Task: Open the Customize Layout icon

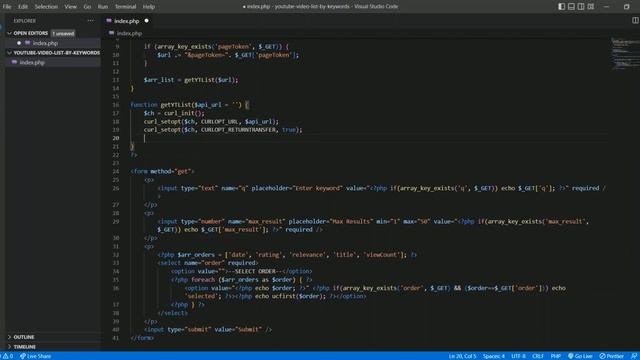Action: tap(591, 7)
